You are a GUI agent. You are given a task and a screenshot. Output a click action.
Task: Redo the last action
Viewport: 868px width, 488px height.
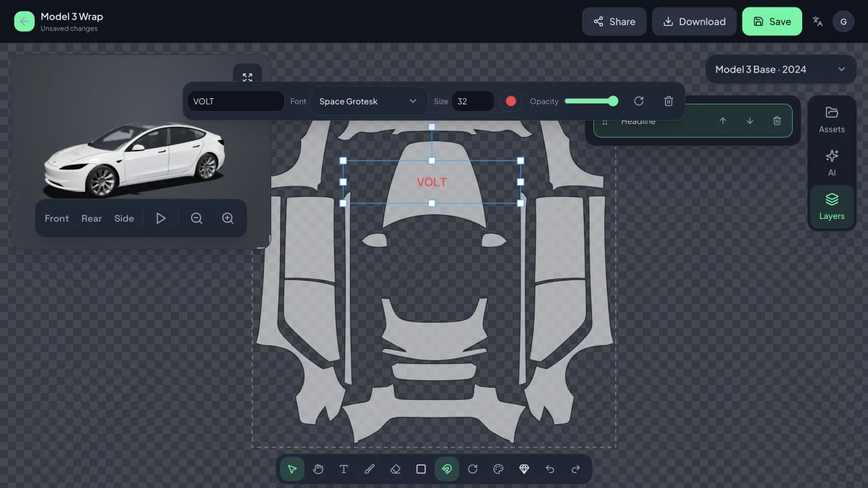(x=576, y=469)
